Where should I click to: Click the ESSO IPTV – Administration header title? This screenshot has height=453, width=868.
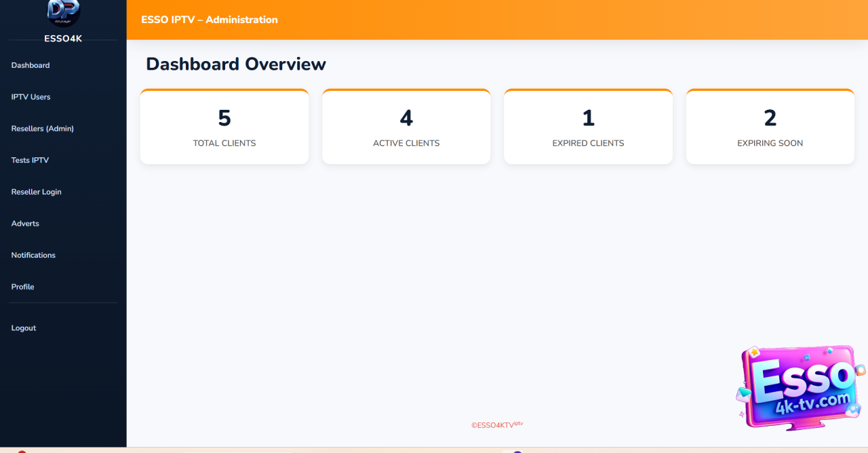pyautogui.click(x=210, y=20)
